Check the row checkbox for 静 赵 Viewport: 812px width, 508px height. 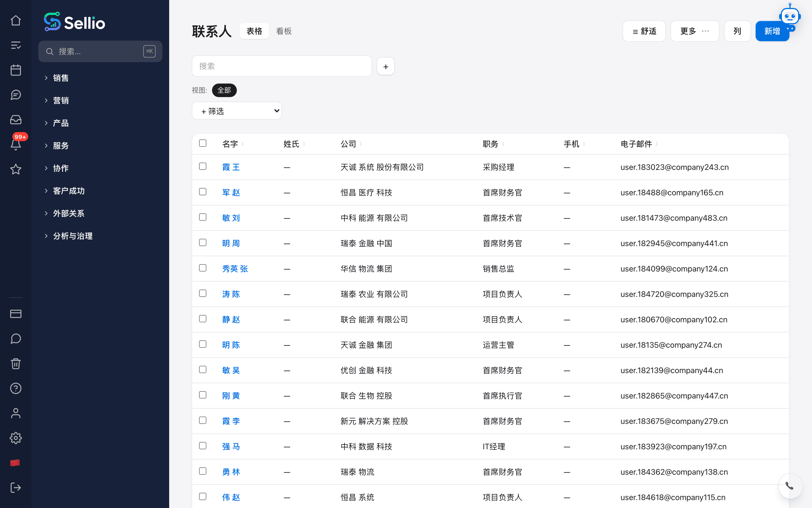click(203, 319)
